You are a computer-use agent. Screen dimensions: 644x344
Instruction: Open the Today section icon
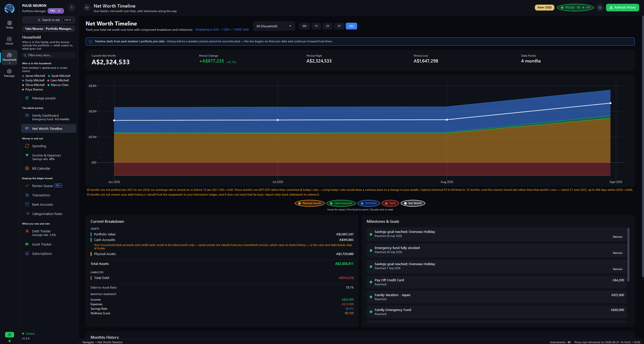[9, 23]
